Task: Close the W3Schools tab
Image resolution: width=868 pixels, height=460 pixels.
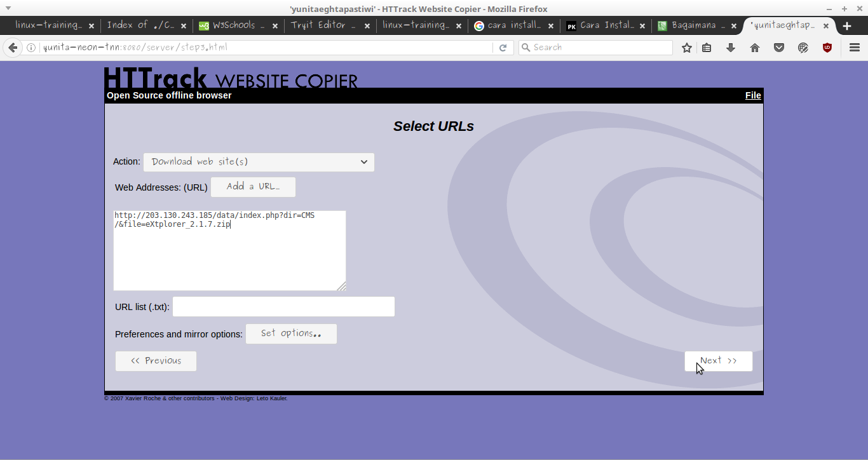Action: click(275, 26)
